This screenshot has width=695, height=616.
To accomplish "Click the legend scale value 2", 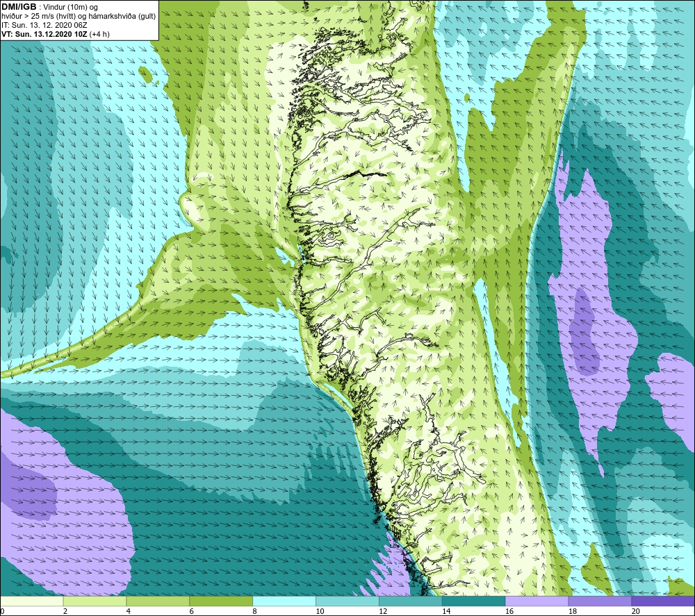I will pyautogui.click(x=65, y=611).
